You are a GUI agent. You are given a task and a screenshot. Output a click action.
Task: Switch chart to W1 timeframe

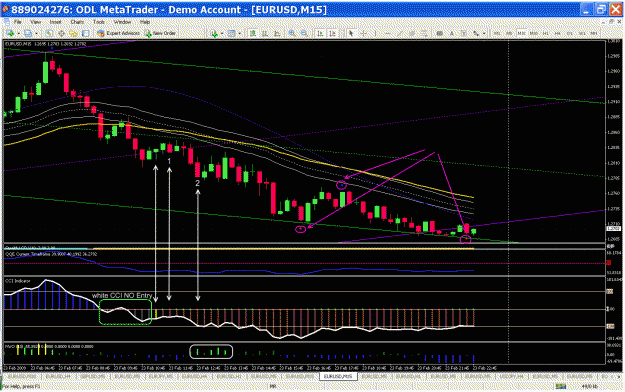pos(582,33)
